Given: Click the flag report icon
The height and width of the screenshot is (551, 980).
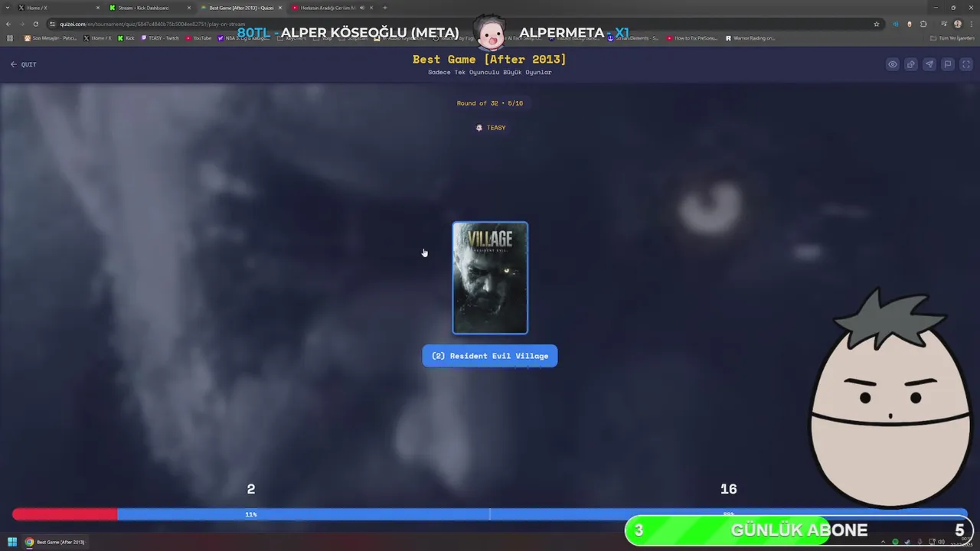Looking at the screenshot, I should pyautogui.click(x=948, y=64).
